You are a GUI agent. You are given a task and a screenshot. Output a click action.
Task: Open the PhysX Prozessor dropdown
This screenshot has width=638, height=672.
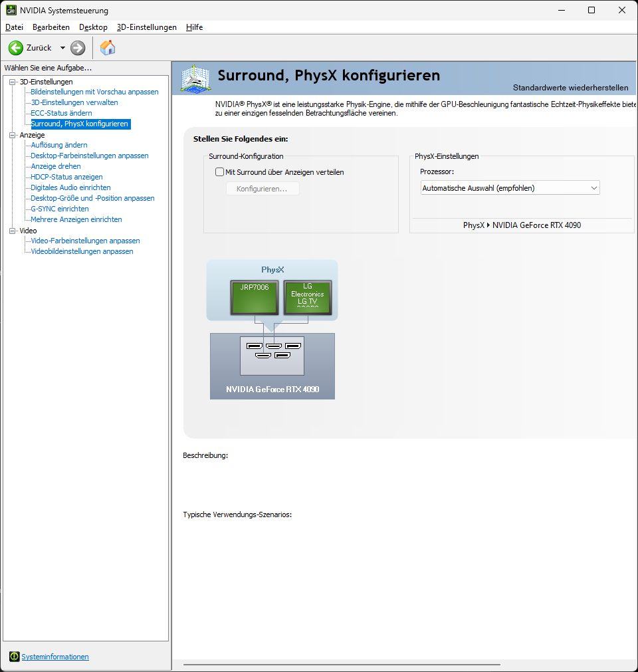click(510, 187)
